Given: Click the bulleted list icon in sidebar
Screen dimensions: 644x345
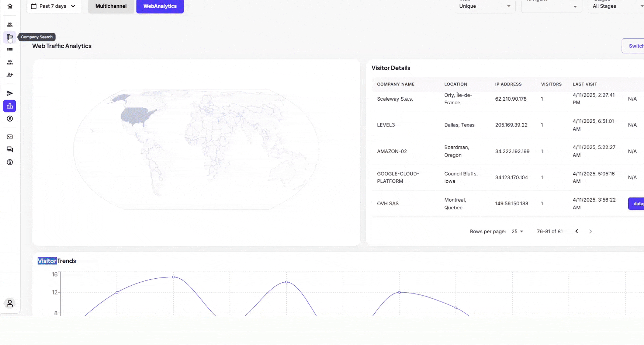Looking at the screenshot, I should pos(10,50).
